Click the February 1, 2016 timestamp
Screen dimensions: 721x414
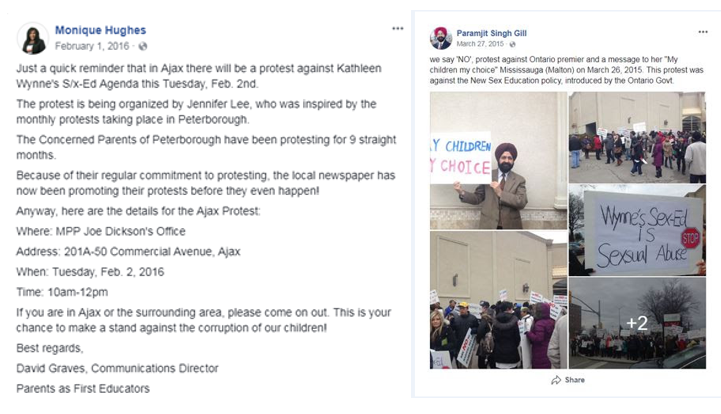click(92, 46)
